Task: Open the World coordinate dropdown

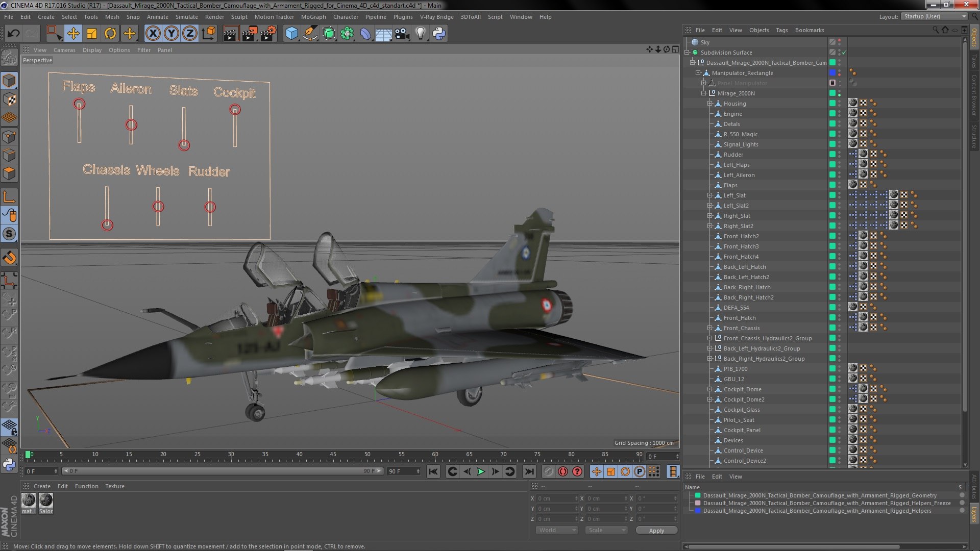Action: click(556, 530)
